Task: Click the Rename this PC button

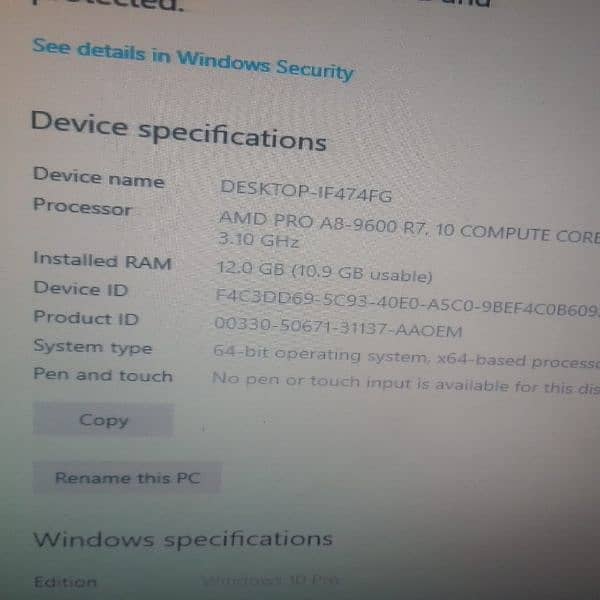Action: point(127,478)
